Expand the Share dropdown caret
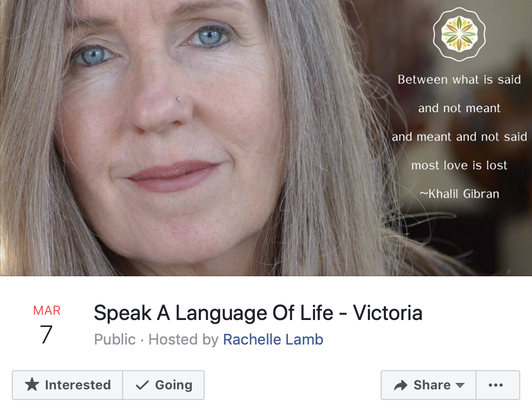Viewport: 532px width, 416px height. (x=460, y=386)
